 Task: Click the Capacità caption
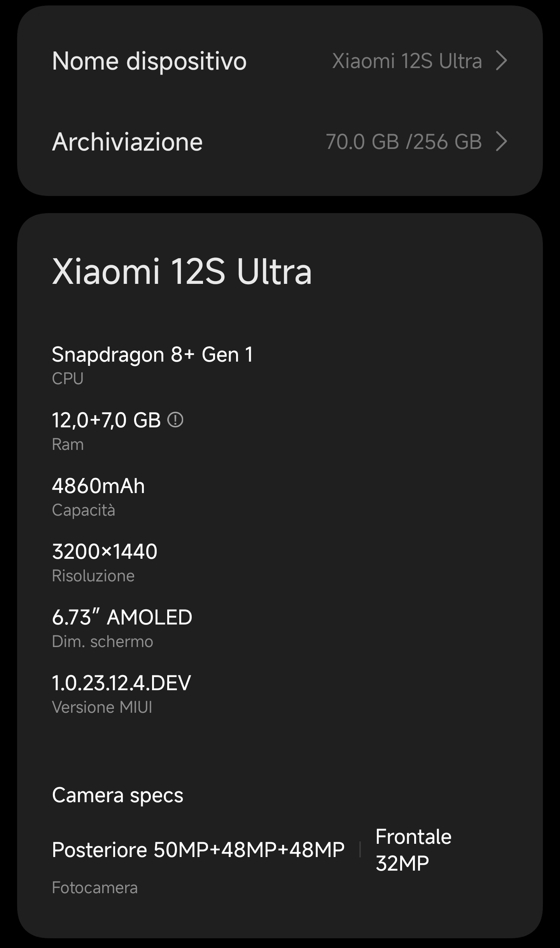click(x=84, y=510)
